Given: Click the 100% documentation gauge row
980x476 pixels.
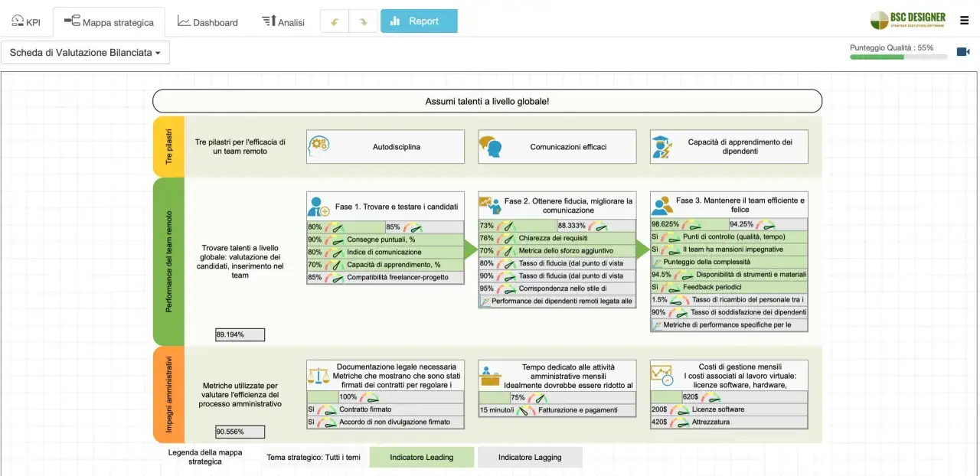Looking at the screenshot, I should pos(385,397).
